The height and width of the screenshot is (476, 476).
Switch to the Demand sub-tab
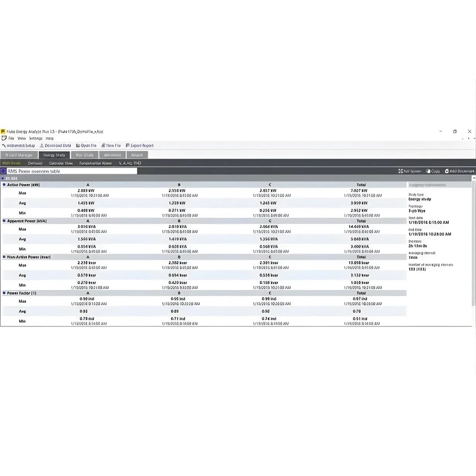pos(35,163)
